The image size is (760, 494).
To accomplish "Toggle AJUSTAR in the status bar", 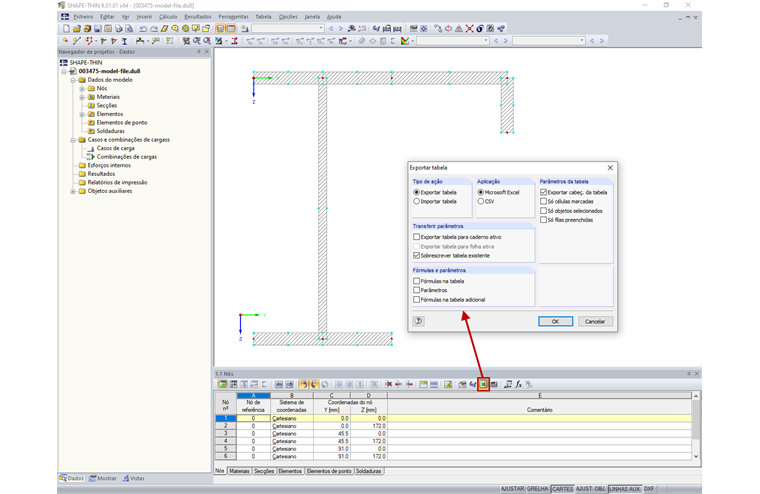I will coord(512,489).
